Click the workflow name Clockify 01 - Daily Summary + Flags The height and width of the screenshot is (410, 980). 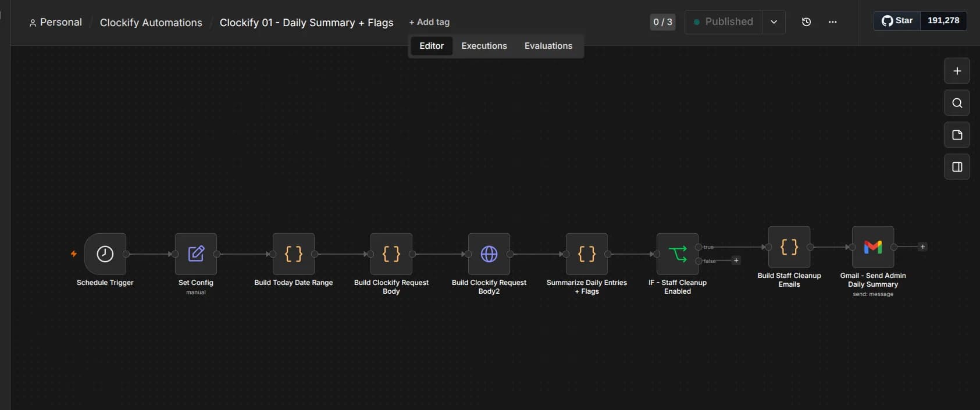[307, 23]
